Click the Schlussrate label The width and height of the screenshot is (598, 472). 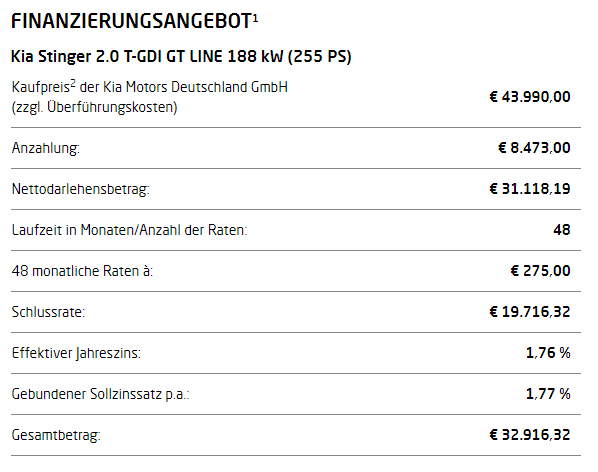click(48, 312)
